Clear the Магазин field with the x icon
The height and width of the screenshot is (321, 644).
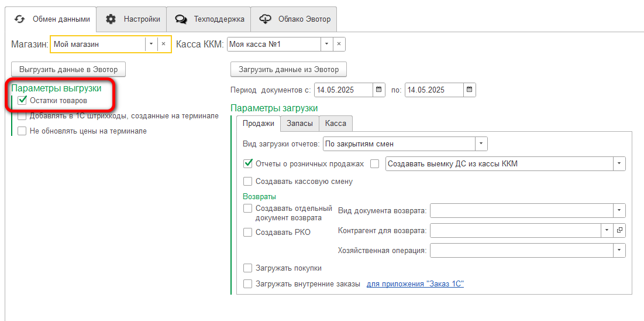click(163, 44)
